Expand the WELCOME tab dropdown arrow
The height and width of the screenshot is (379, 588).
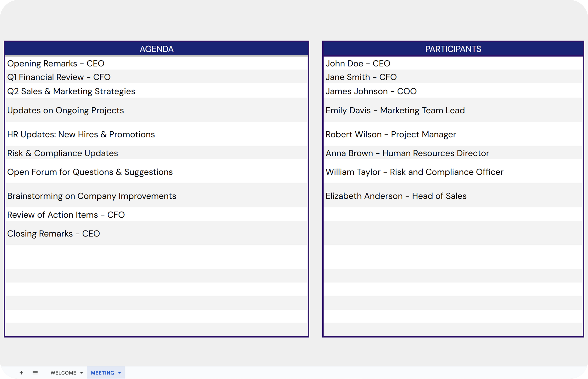tap(82, 373)
